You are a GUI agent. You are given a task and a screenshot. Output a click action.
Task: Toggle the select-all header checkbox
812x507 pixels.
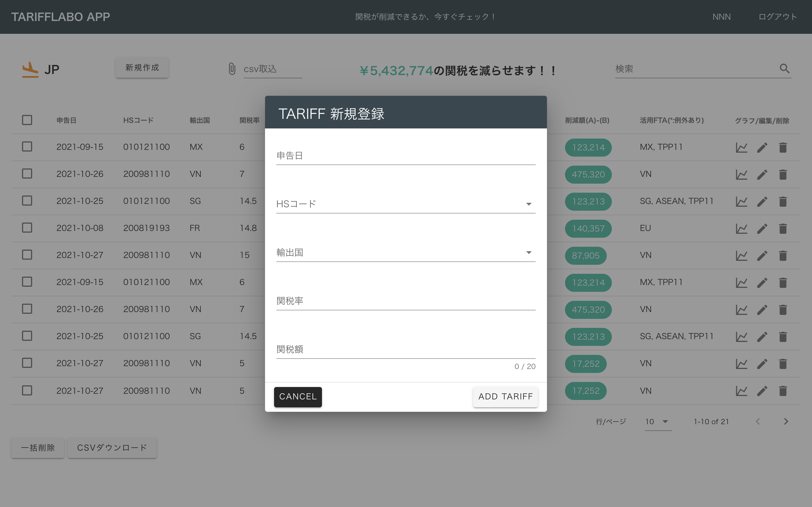pyautogui.click(x=27, y=120)
